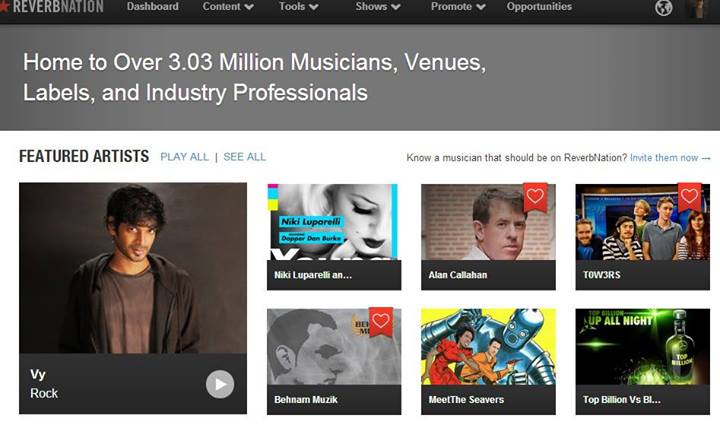Click the PLAY ALL link
The width and height of the screenshot is (720, 428).
[184, 157]
